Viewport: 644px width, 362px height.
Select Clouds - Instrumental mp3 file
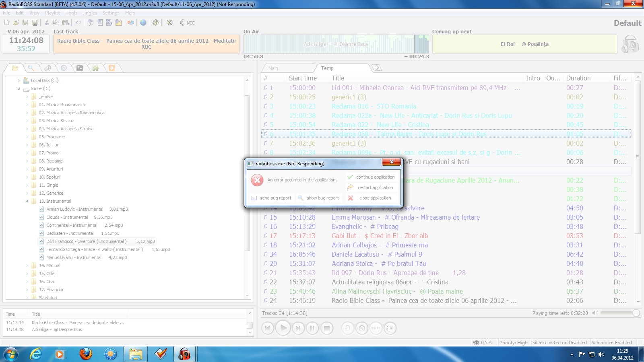pos(79,217)
